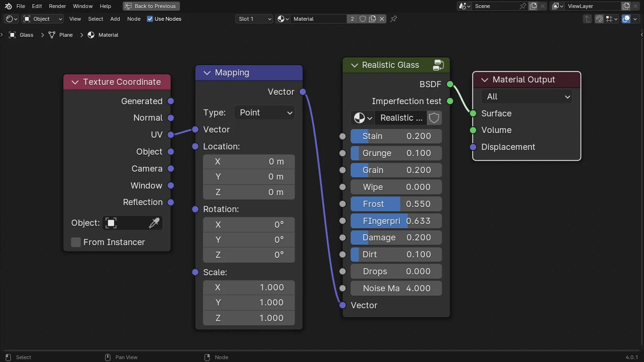
Task: Uncheck the Use Nodes checkbox
Action: tap(150, 19)
